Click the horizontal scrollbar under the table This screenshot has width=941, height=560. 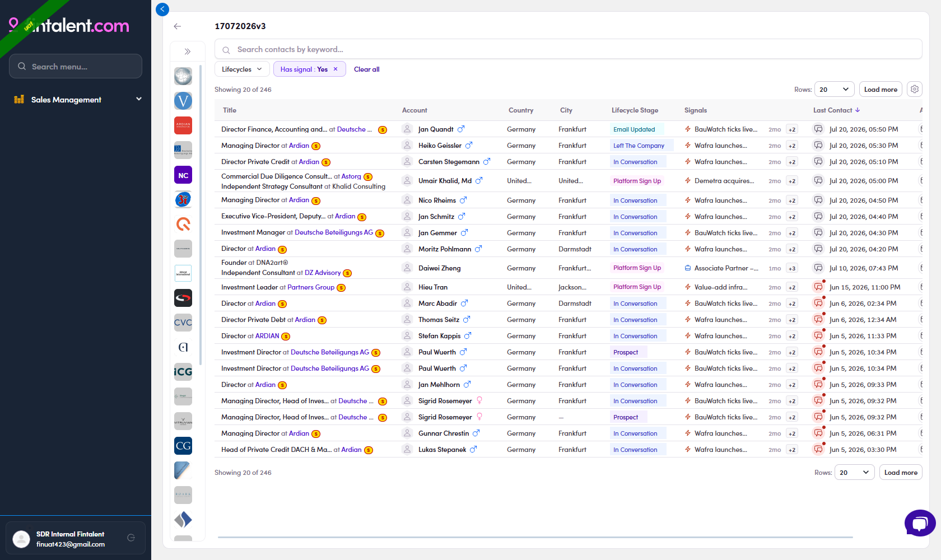point(535,537)
